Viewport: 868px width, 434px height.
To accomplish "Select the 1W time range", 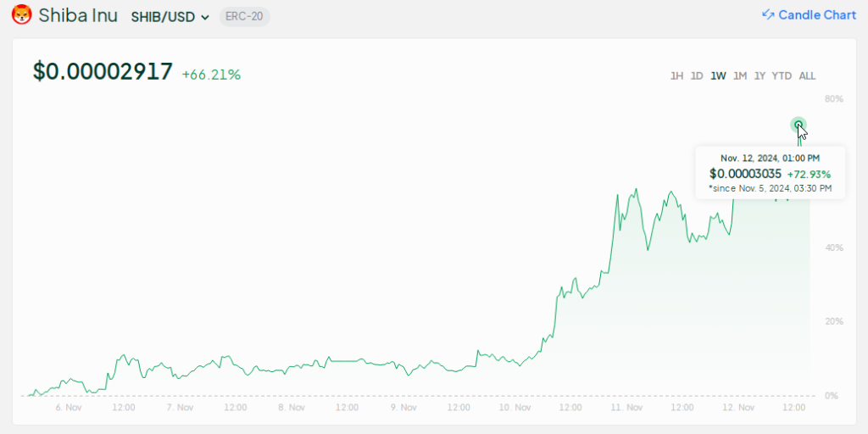I will click(x=718, y=76).
